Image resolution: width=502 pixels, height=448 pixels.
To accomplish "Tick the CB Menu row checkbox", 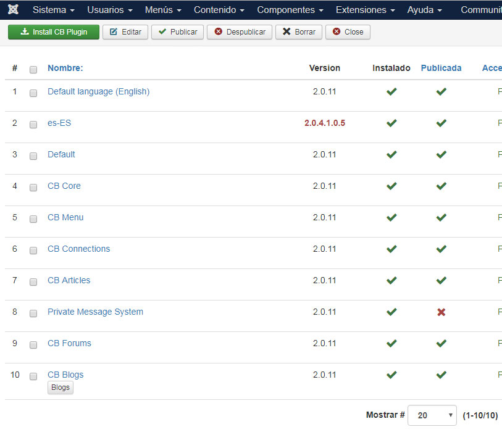I will pyautogui.click(x=33, y=219).
